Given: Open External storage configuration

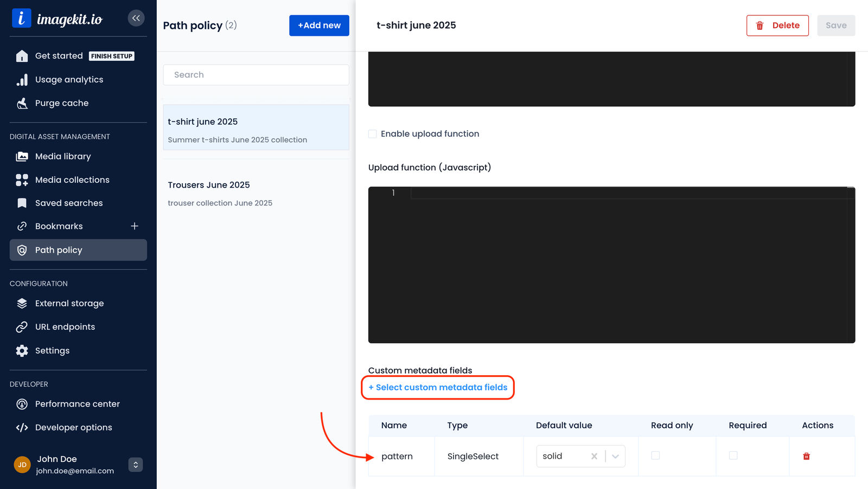Looking at the screenshot, I should (69, 304).
